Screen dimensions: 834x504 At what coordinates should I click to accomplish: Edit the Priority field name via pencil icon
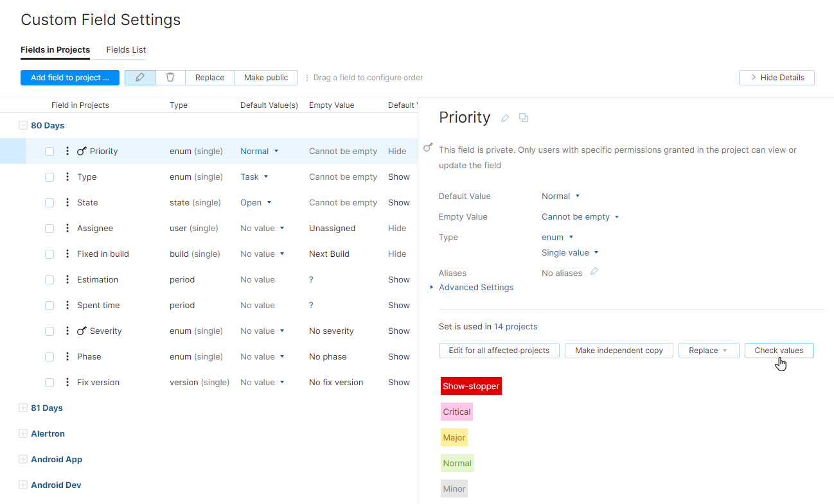pyautogui.click(x=504, y=117)
